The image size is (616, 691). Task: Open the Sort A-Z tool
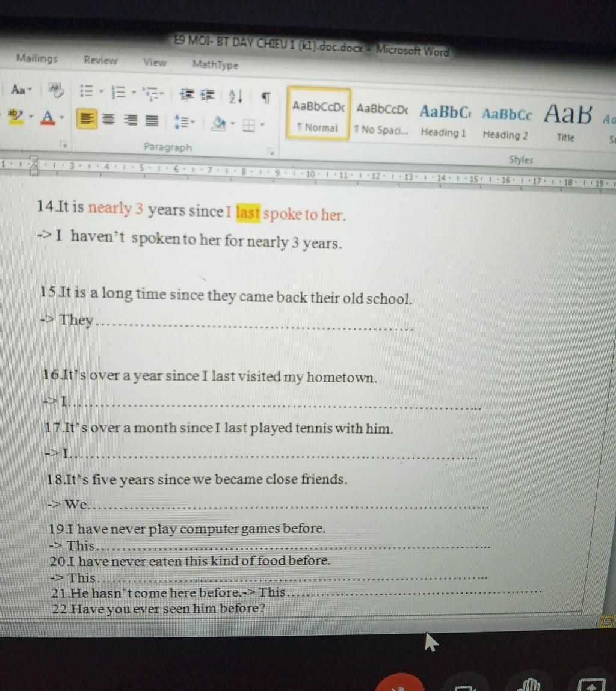pyautogui.click(x=235, y=96)
